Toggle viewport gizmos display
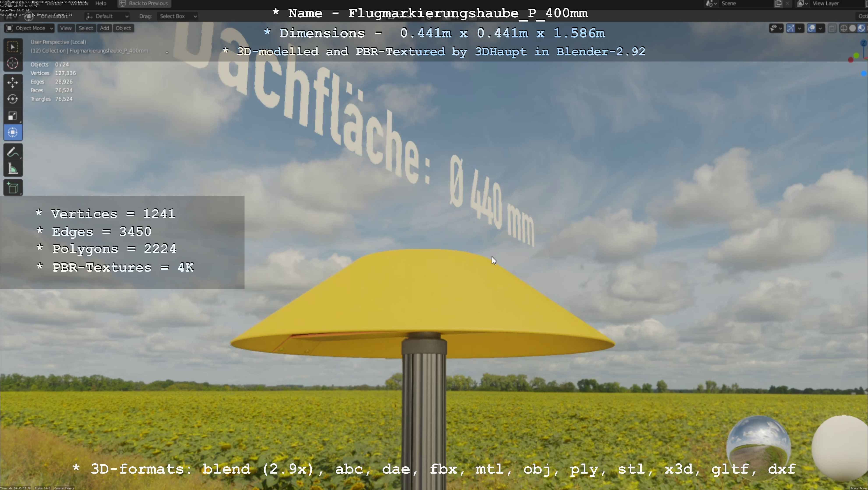The height and width of the screenshot is (490, 868). pyautogui.click(x=791, y=28)
